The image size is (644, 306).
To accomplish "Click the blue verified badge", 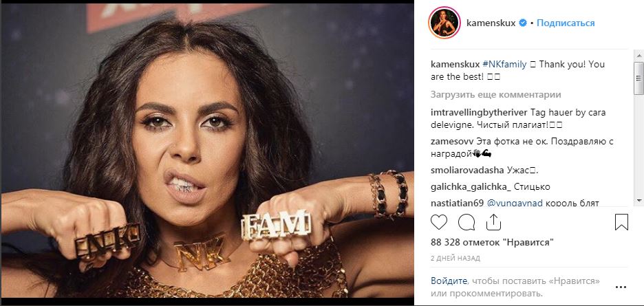I will pyautogui.click(x=523, y=23).
